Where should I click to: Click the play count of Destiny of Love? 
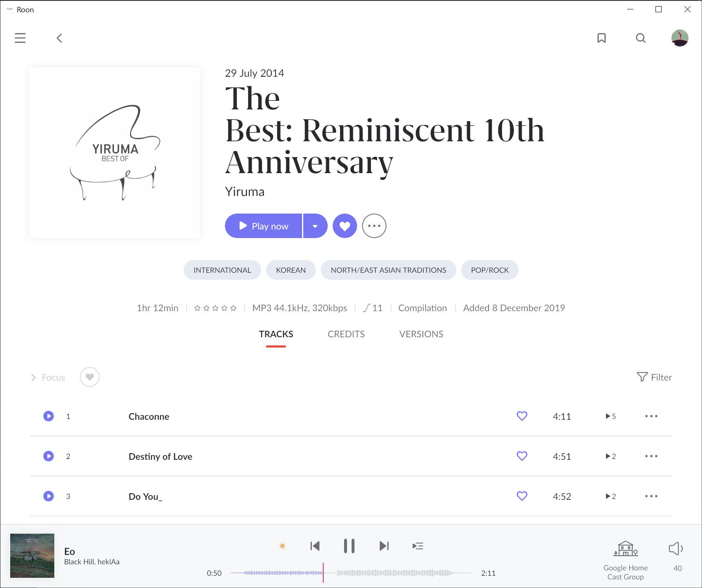tap(611, 456)
